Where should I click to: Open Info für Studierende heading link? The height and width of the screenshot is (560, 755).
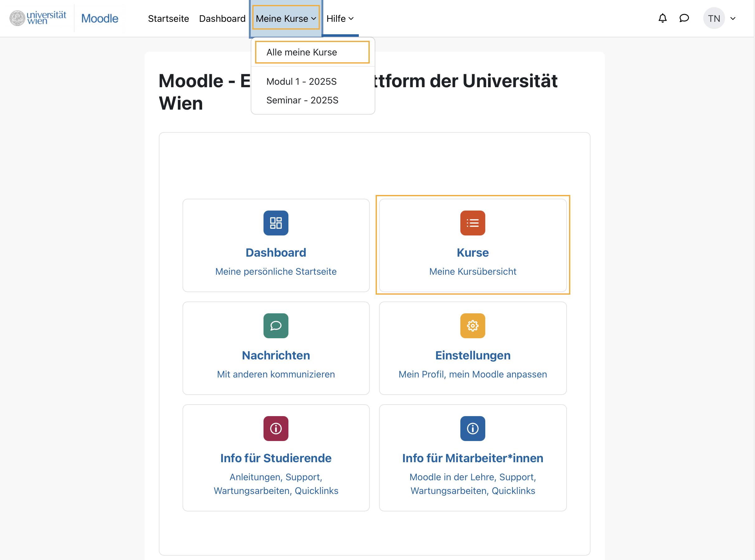[276, 458]
